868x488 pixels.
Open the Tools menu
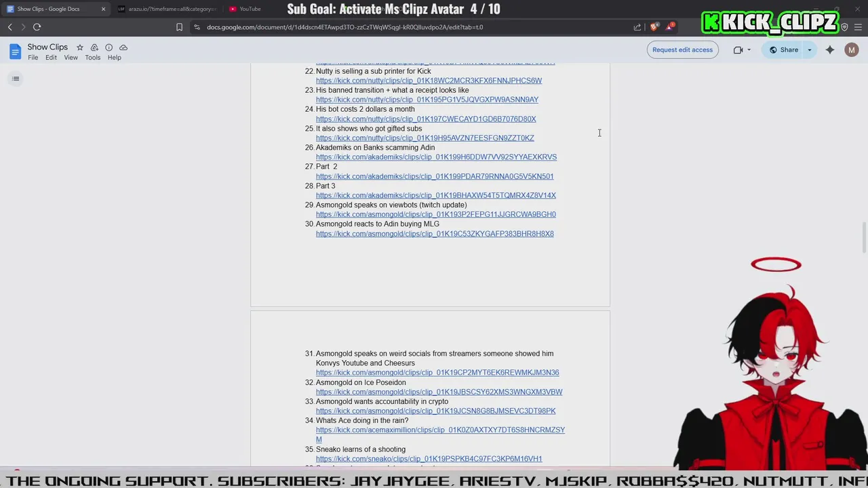point(93,58)
